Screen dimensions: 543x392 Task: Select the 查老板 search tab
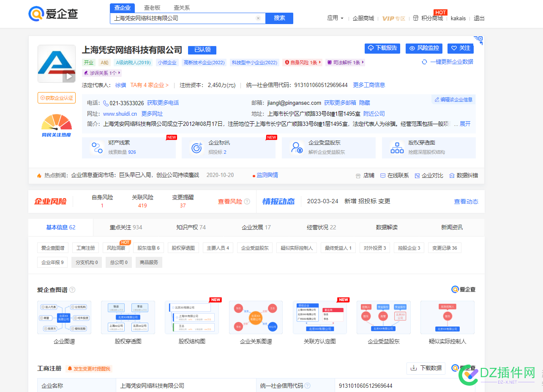click(152, 8)
